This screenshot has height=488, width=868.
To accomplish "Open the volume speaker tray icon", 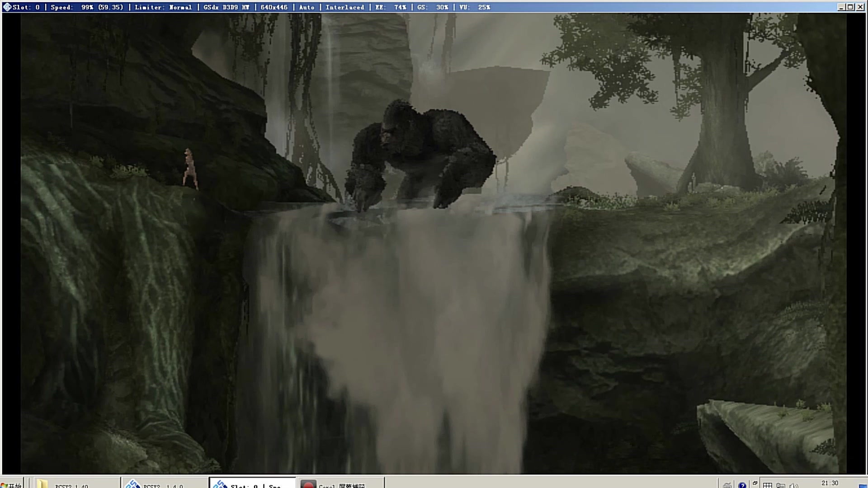I will 793,485.
